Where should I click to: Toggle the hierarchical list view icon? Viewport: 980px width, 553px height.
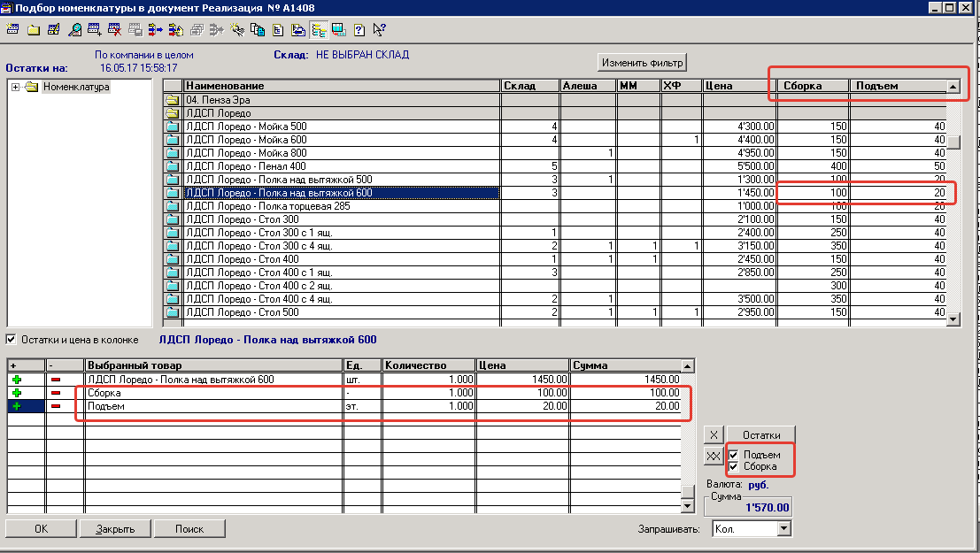(x=319, y=30)
